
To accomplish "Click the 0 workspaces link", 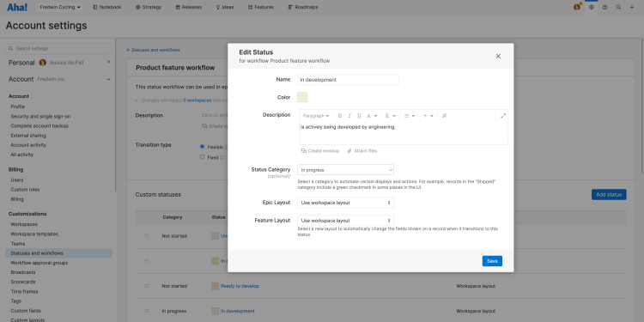I will pyautogui.click(x=198, y=100).
